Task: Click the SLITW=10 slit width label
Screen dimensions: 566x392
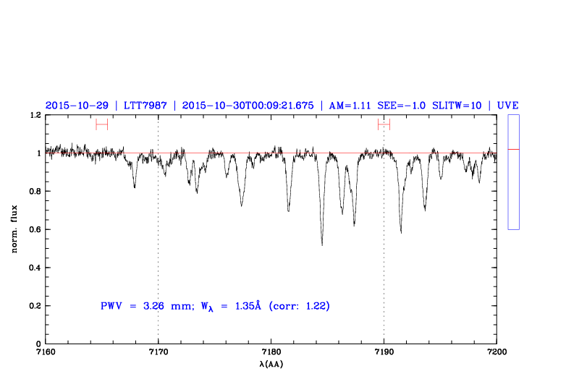Action: tap(457, 105)
